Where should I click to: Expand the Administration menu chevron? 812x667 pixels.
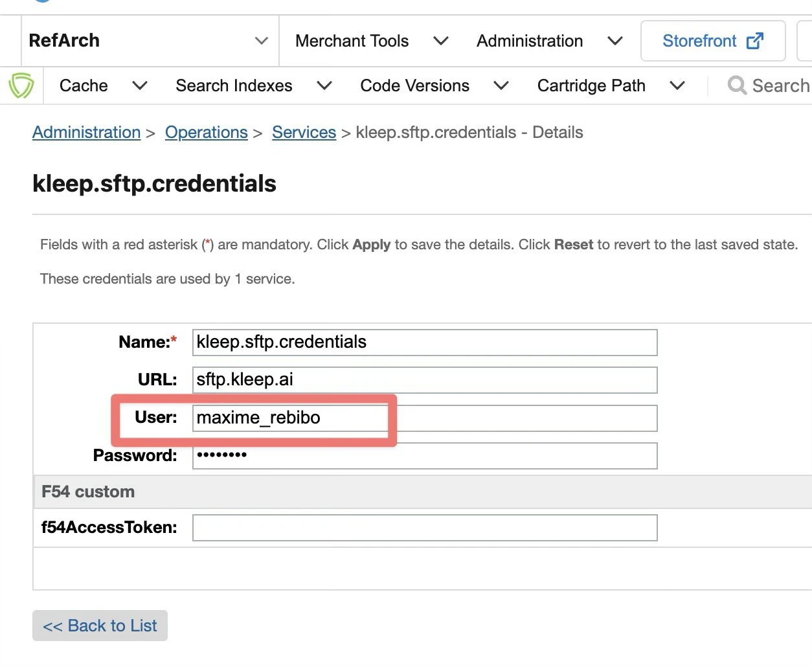pyautogui.click(x=615, y=41)
